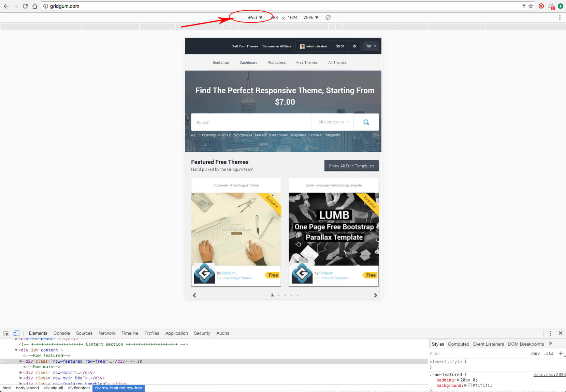Select the last carousel dot
This screenshot has width=566, height=392.
[297, 296]
